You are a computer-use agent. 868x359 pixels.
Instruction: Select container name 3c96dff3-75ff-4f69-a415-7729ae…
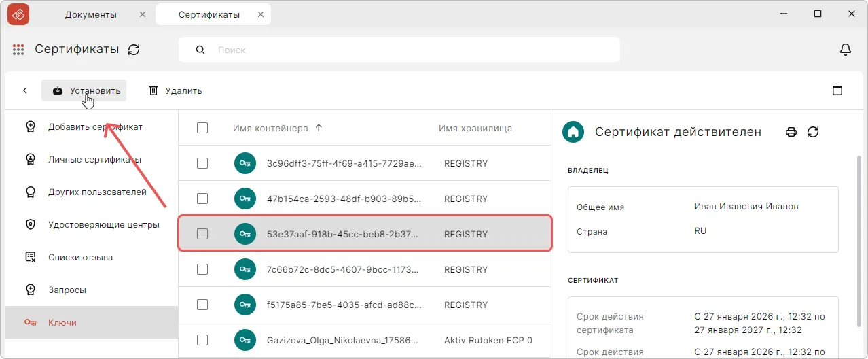(x=344, y=163)
